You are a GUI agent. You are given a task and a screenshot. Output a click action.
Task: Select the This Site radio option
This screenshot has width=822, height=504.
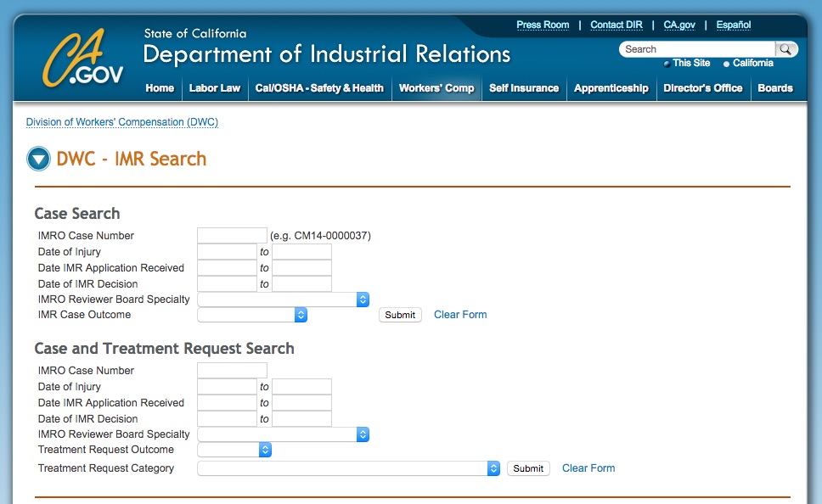tap(667, 64)
